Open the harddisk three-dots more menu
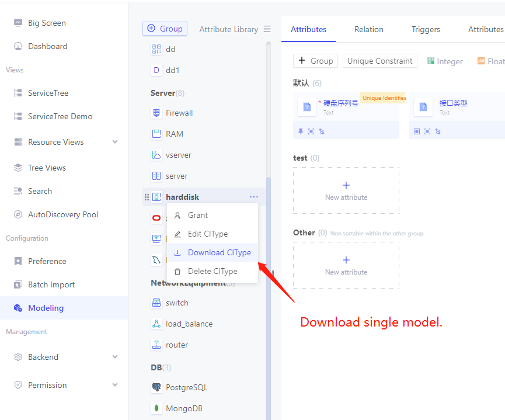The image size is (505, 420). [x=254, y=197]
